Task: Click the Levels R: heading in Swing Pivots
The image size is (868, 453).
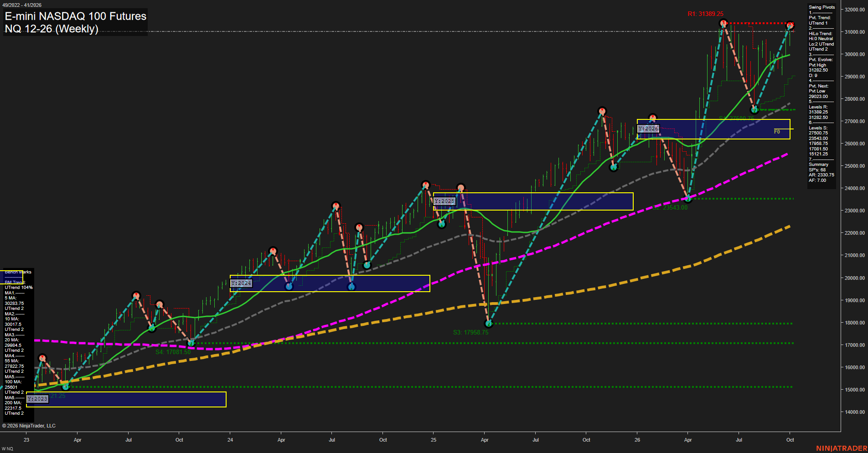Action: 818,107
